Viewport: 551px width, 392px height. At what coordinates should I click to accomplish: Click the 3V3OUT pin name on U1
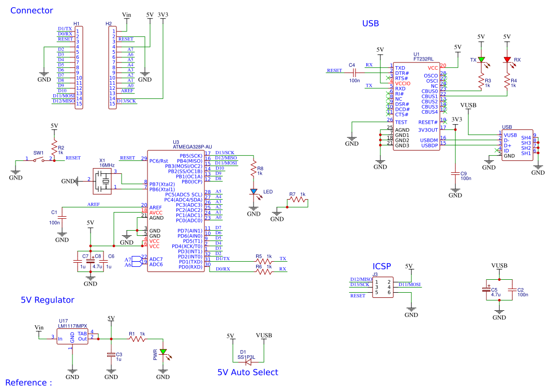428,130
